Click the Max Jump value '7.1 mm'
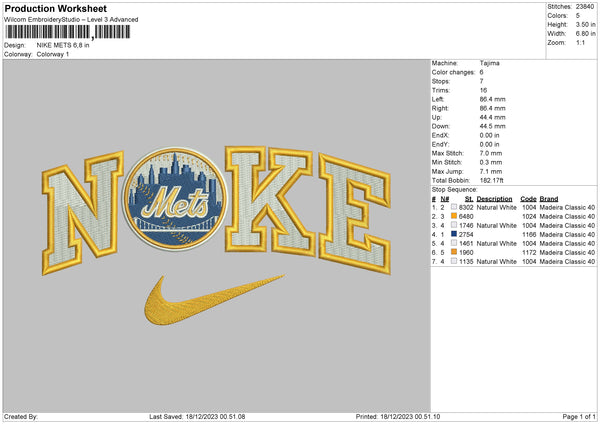Image resolution: width=600 pixels, height=424 pixels. [491, 171]
